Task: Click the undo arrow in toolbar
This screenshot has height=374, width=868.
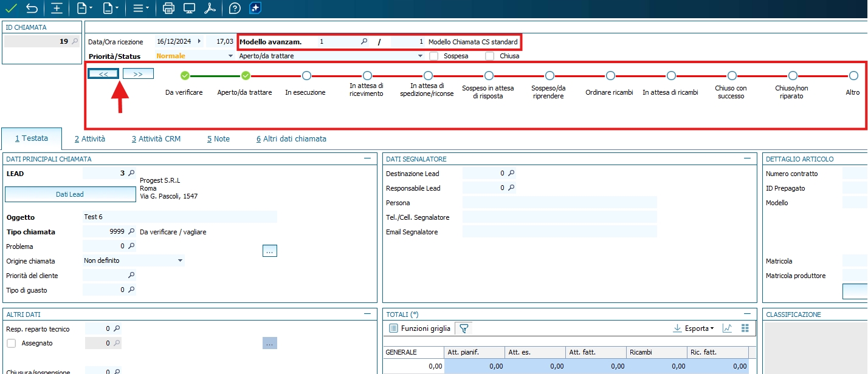Action: [32, 8]
